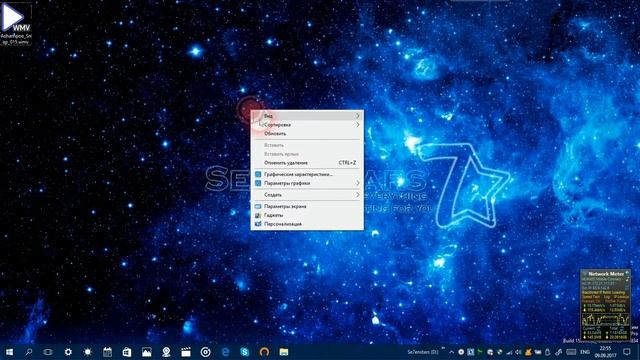Click the green flag tray icon
Screen dimensions: 640x360
click(x=480, y=352)
